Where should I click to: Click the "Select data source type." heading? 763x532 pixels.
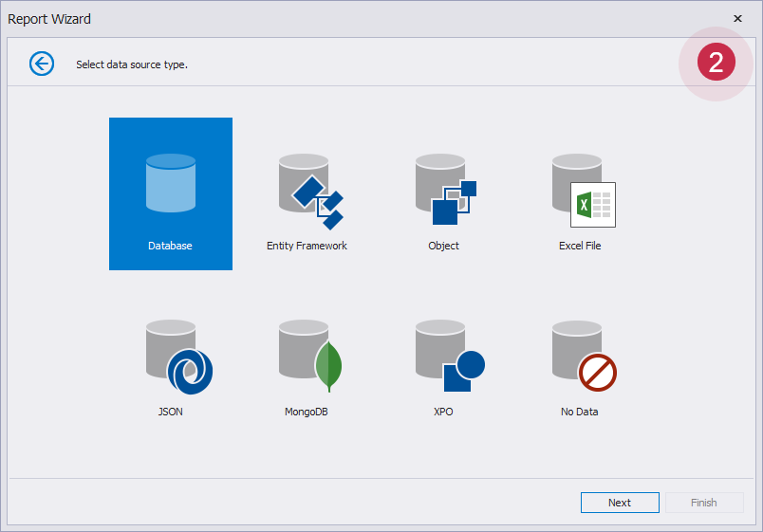point(132,64)
